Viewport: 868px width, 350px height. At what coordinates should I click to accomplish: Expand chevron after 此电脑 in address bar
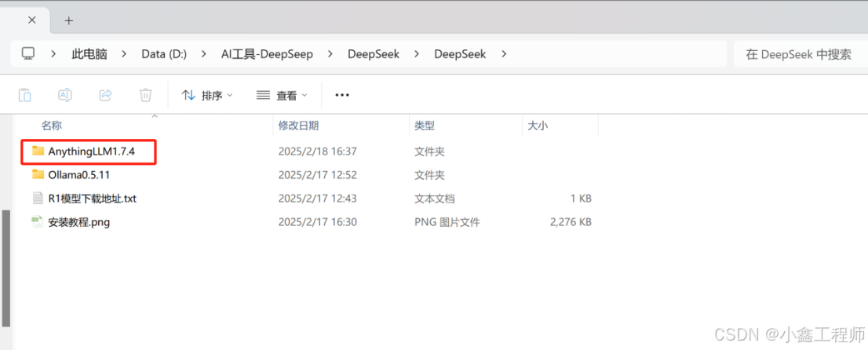[124, 53]
